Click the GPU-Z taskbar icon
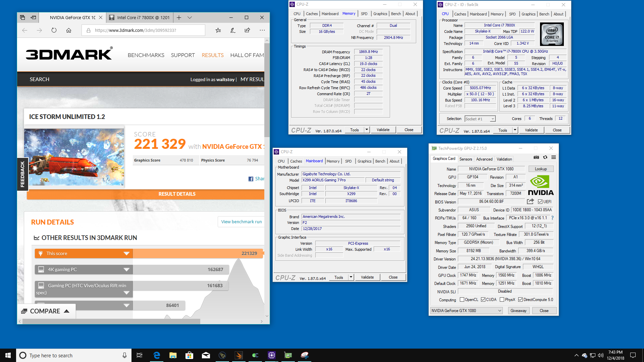This screenshot has height=362, width=644. (x=288, y=355)
